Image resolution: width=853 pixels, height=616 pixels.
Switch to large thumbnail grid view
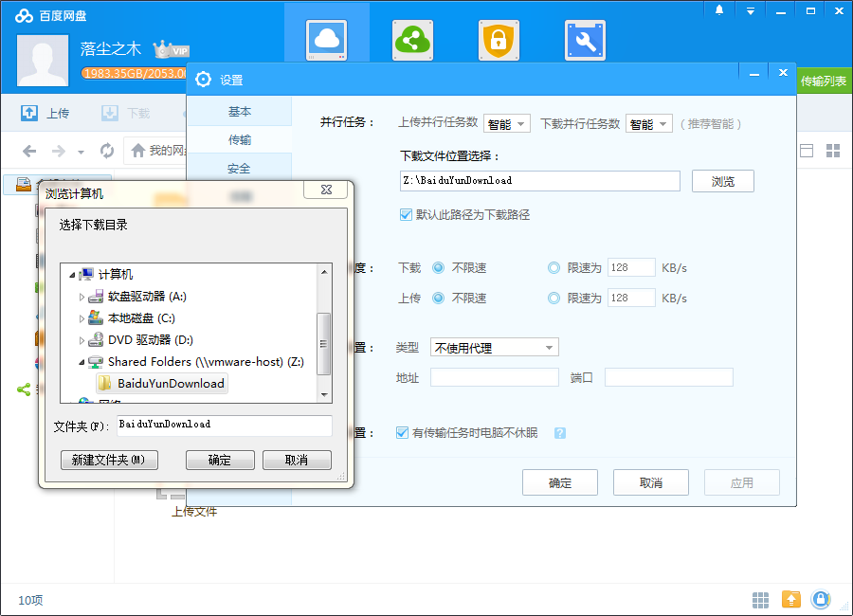[833, 151]
